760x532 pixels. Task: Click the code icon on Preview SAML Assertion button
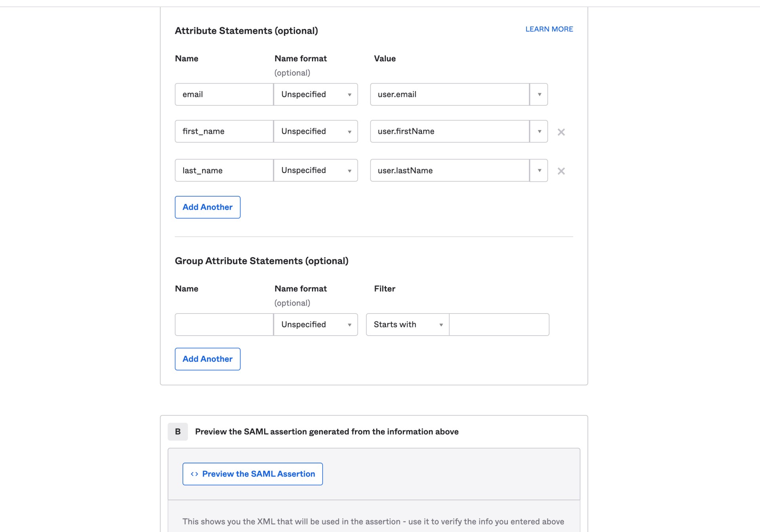click(x=194, y=474)
